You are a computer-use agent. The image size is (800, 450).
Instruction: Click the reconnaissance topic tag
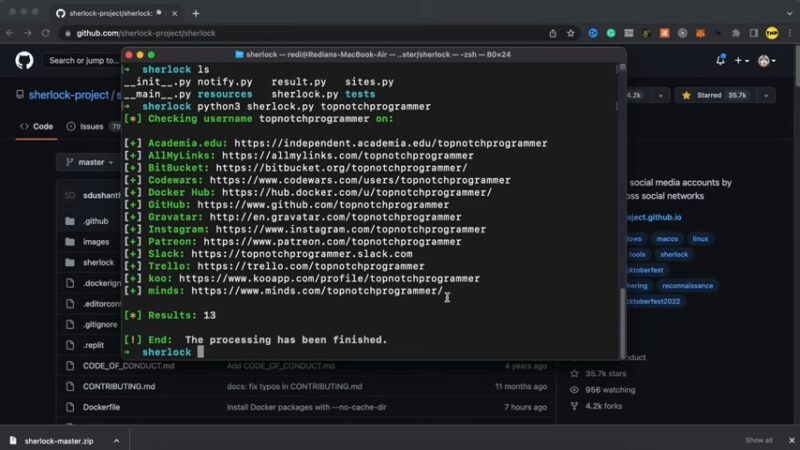pyautogui.click(x=687, y=286)
